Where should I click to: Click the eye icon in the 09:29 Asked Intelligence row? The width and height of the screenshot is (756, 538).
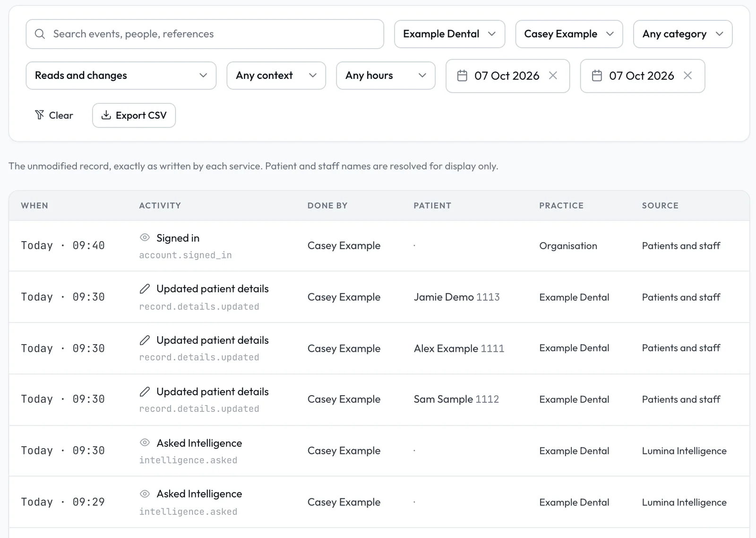(x=145, y=494)
